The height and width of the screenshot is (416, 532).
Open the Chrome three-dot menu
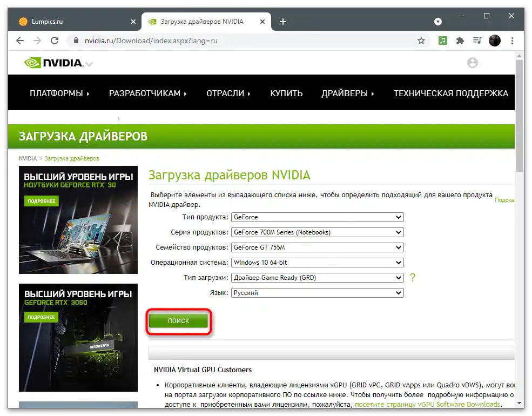click(513, 41)
